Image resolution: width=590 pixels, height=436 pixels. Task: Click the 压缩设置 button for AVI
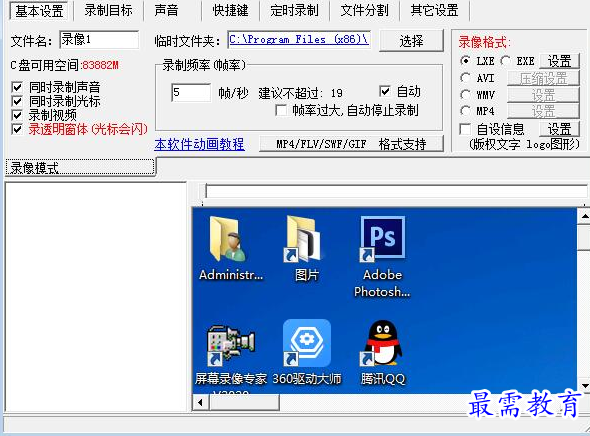(x=543, y=79)
